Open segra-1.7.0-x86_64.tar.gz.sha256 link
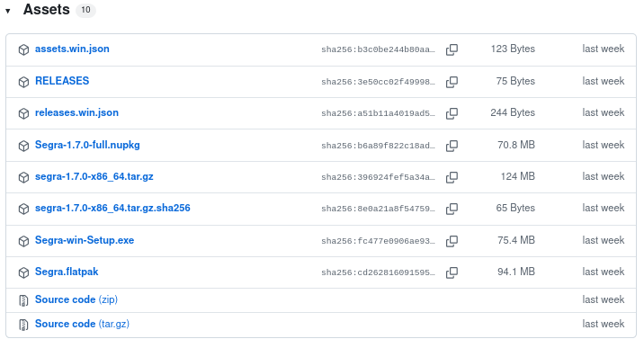The height and width of the screenshot is (348, 644). (x=112, y=209)
